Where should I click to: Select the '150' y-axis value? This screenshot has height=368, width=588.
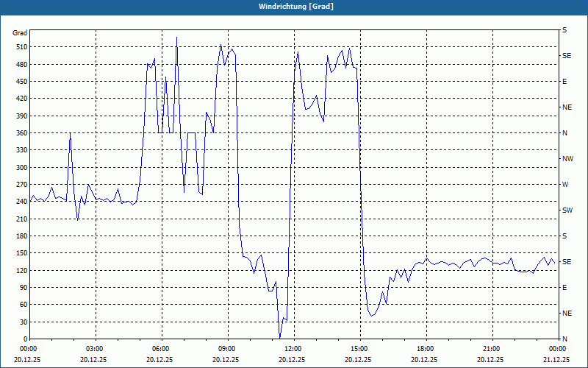[x=22, y=253]
